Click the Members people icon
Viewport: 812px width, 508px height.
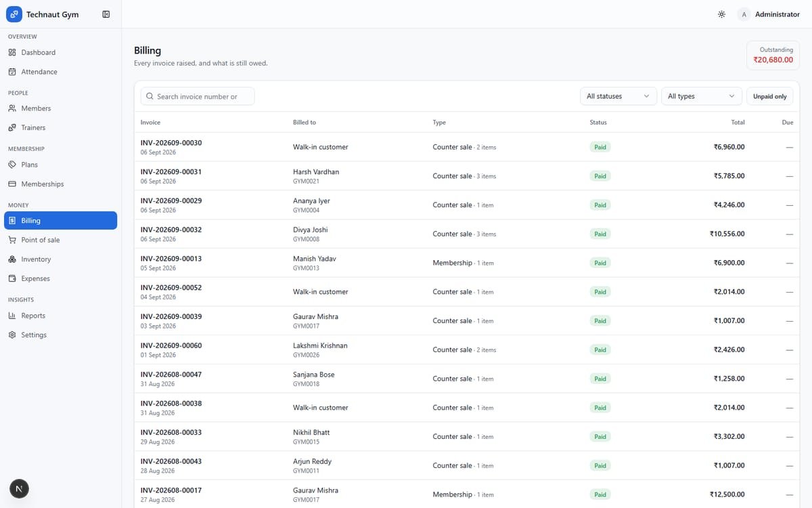(12, 108)
